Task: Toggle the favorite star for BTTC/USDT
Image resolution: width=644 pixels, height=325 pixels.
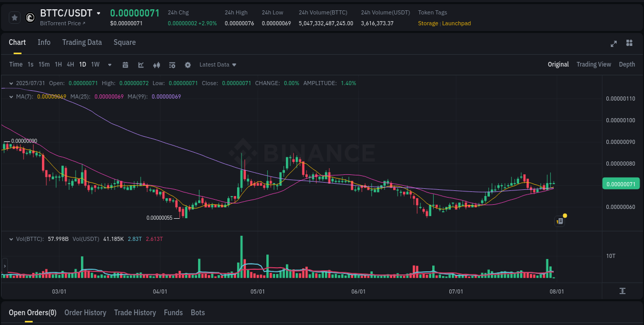Action: click(14, 17)
